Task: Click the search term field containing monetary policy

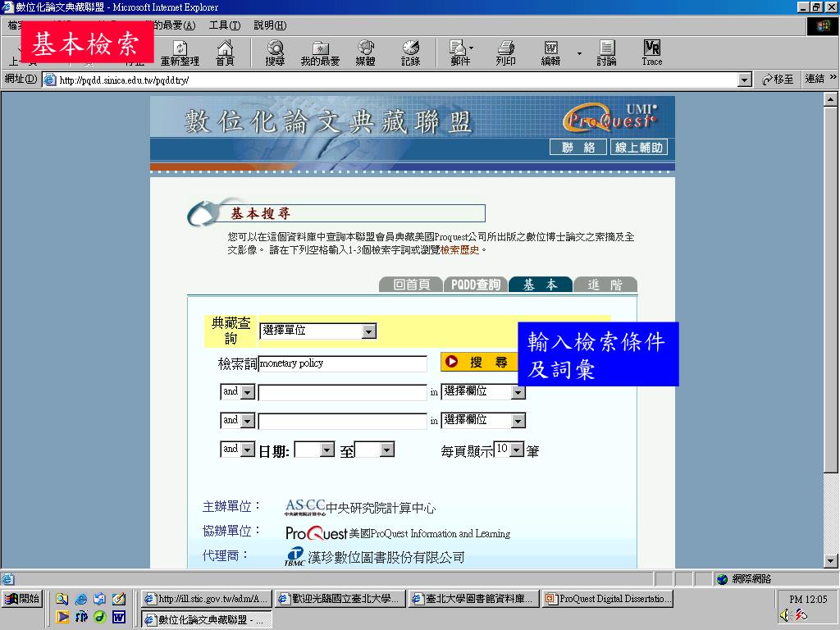Action: click(342, 363)
